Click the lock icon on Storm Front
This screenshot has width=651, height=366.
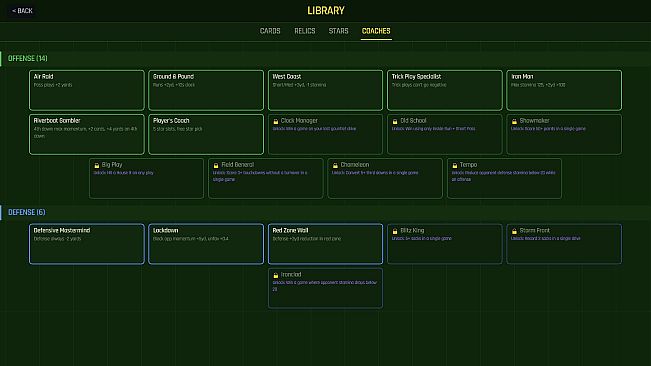[514, 231]
